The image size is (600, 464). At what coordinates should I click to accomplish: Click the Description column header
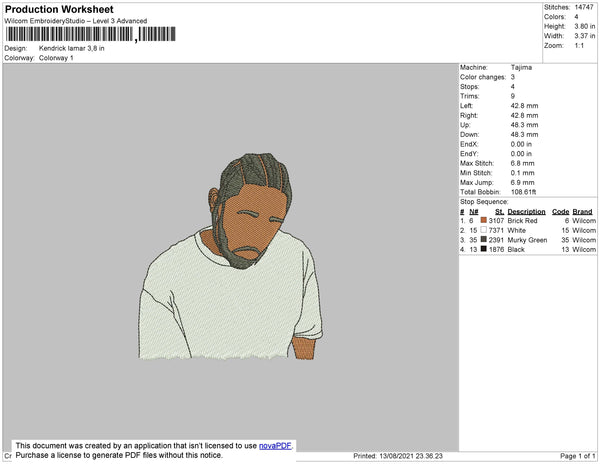[x=527, y=212]
